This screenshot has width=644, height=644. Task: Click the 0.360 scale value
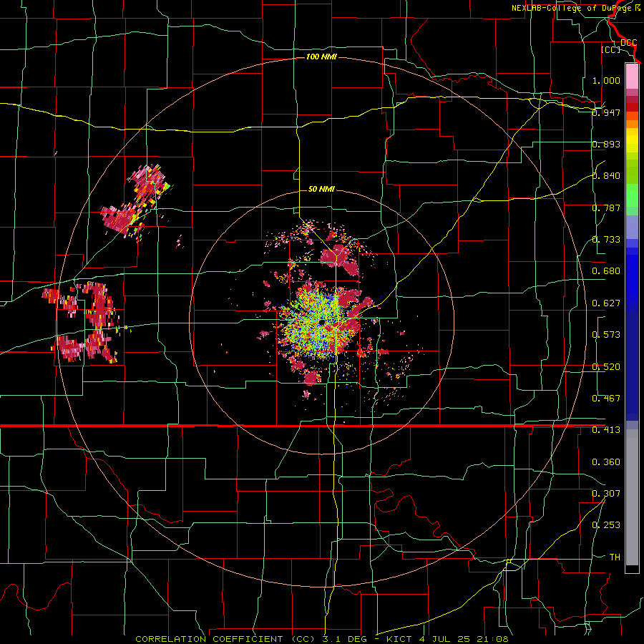click(x=606, y=462)
